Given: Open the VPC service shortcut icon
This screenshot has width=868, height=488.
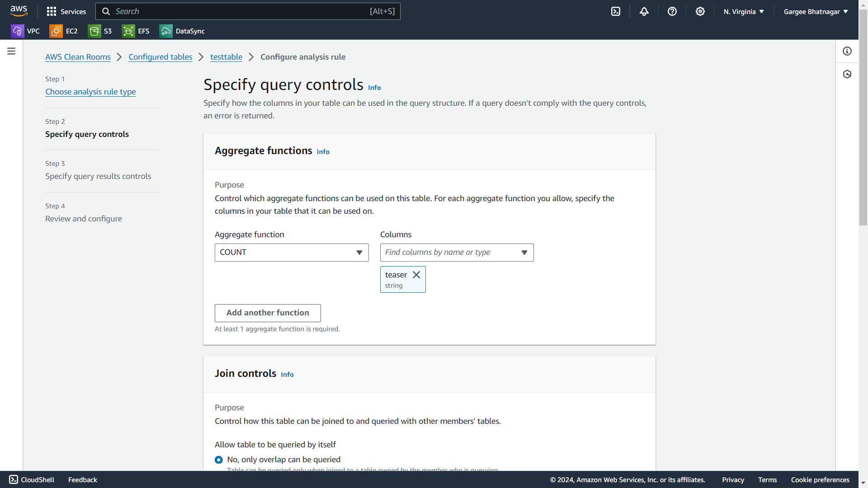Looking at the screenshot, I should click(17, 31).
